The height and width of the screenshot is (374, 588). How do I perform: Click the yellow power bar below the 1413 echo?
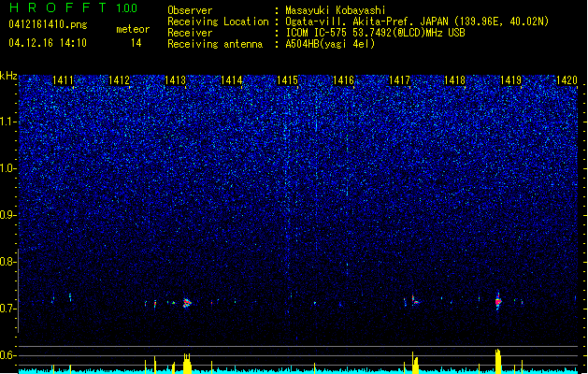point(187,363)
